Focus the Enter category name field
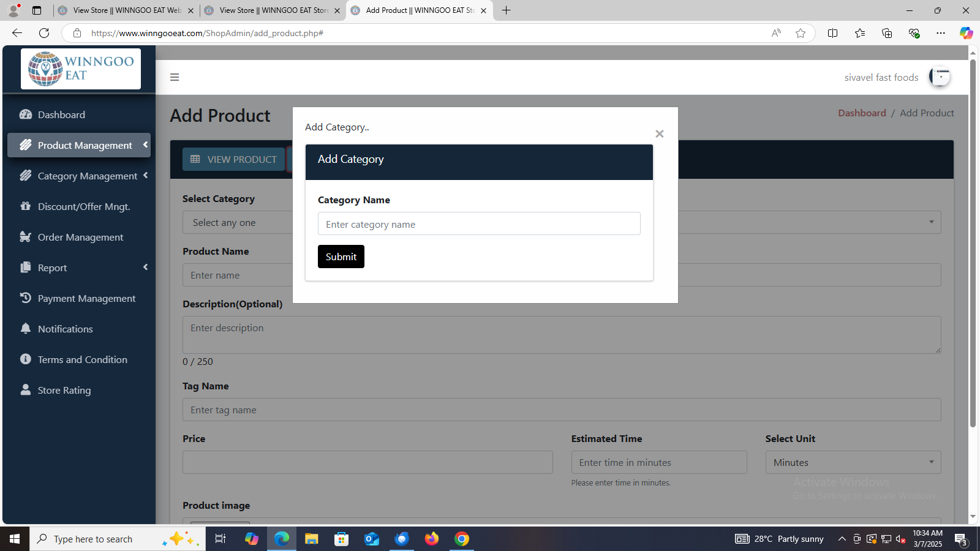This screenshot has width=980, height=551. click(479, 224)
